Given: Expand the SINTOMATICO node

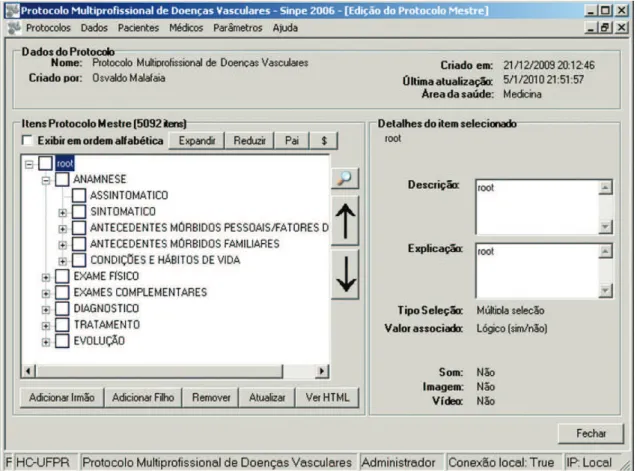Looking at the screenshot, I should click(63, 213).
